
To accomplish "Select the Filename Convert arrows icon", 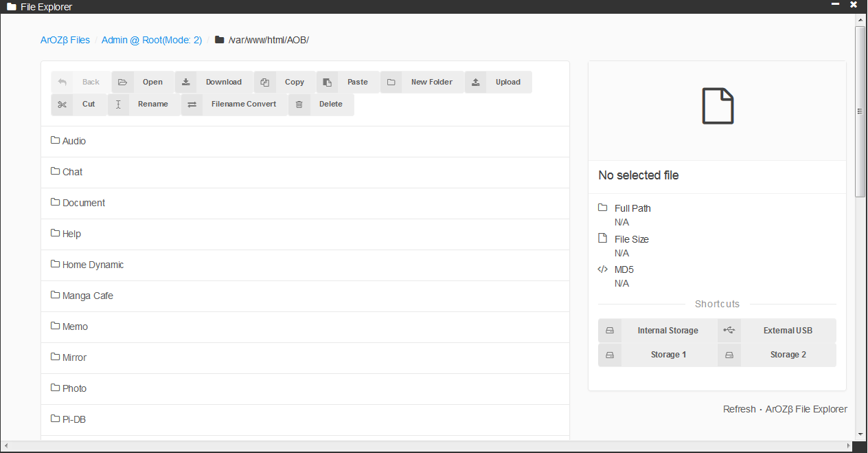I will click(x=192, y=104).
